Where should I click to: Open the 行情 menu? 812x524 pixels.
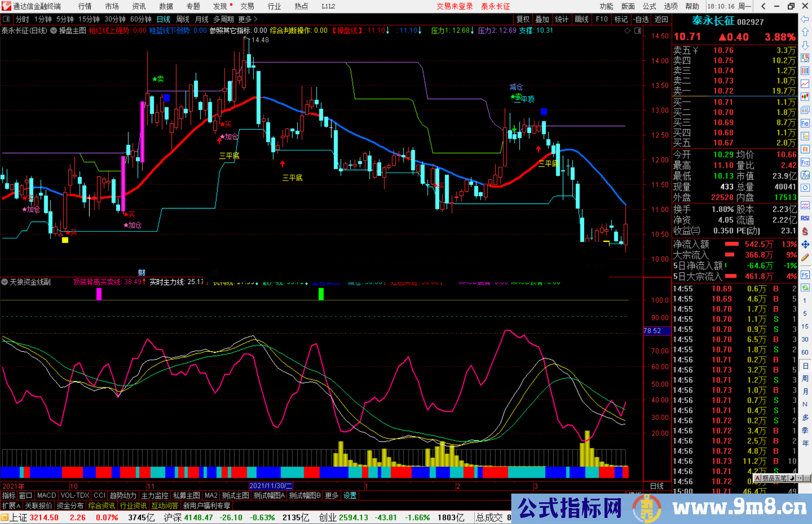[85, 6]
